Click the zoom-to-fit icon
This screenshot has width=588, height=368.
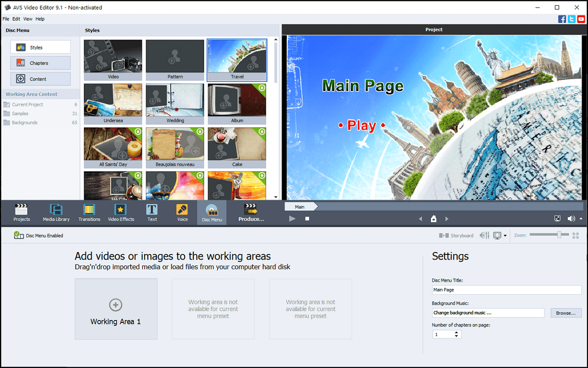576,236
